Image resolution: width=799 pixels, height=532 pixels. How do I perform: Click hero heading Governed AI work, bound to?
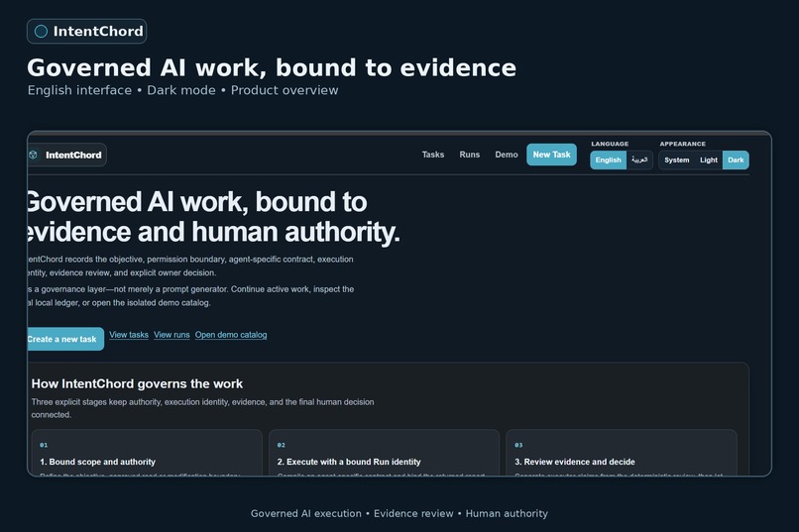click(197, 201)
